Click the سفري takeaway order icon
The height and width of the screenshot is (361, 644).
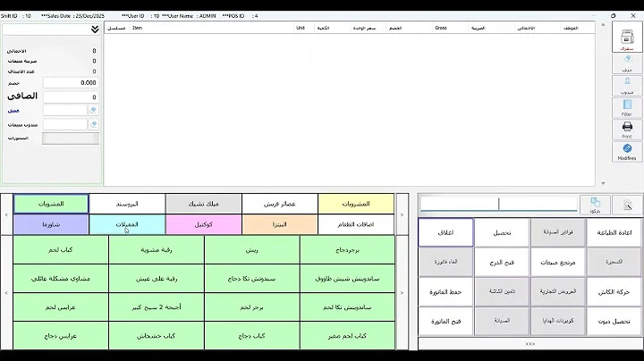(627, 37)
